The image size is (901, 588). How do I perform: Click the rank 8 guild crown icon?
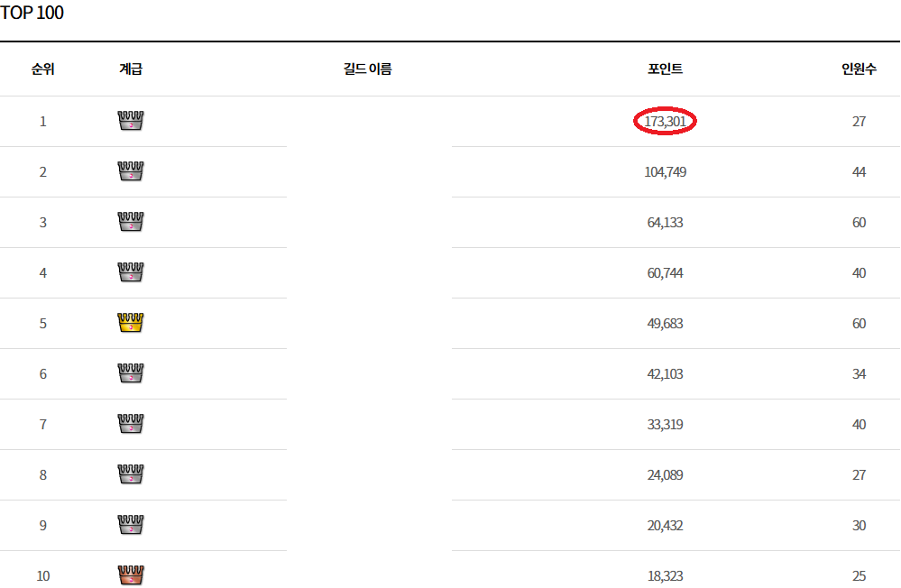click(131, 474)
